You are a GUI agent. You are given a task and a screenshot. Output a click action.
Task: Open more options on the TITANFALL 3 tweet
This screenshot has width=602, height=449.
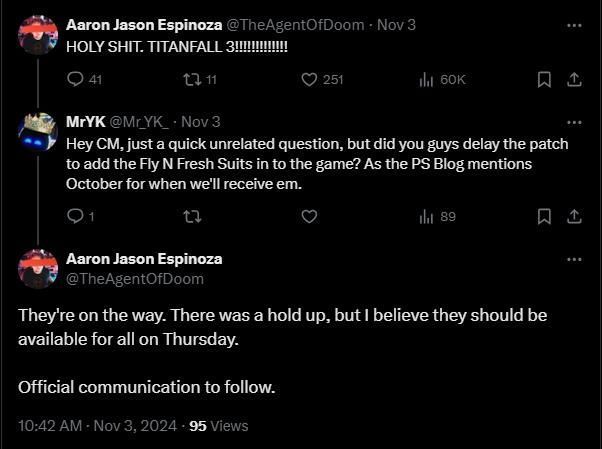click(574, 25)
